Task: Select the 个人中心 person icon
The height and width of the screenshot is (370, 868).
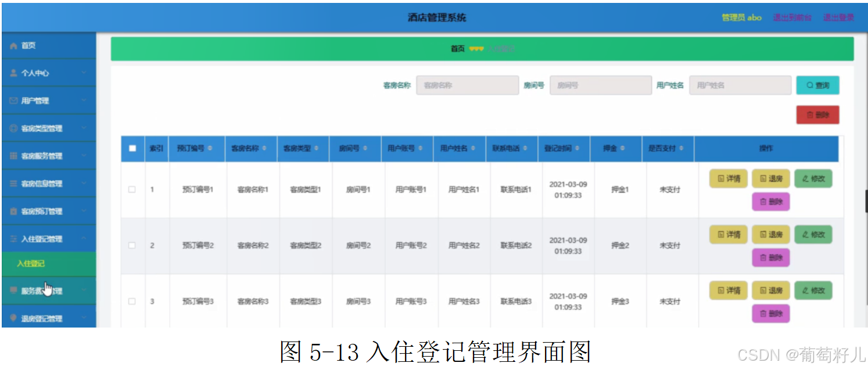Action: coord(14,73)
